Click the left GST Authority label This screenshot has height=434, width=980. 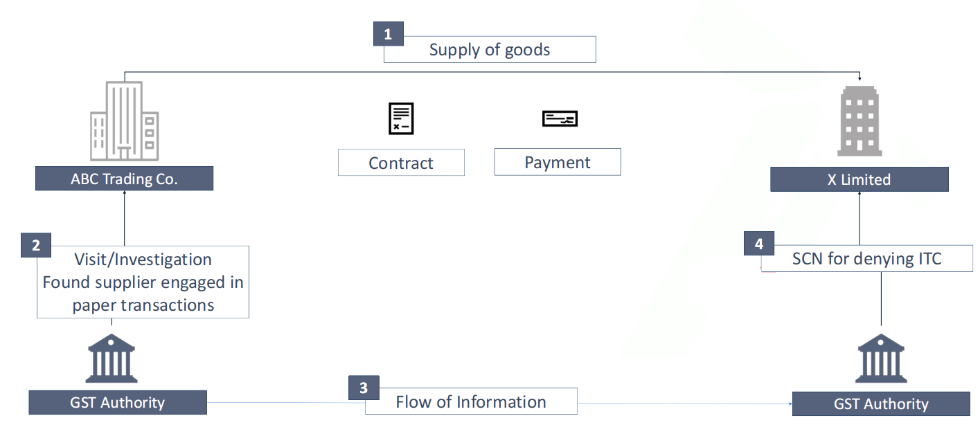click(x=118, y=402)
